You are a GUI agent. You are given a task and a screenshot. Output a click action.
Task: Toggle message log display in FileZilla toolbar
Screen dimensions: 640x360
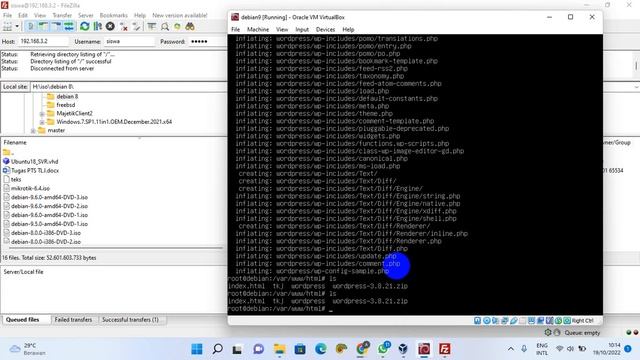[x=30, y=27]
